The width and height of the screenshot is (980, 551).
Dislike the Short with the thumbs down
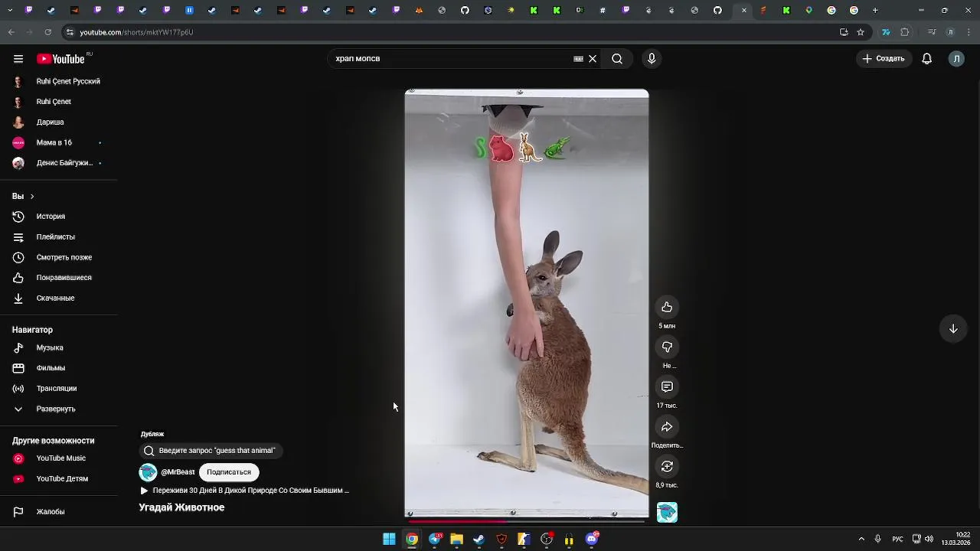[x=667, y=347]
